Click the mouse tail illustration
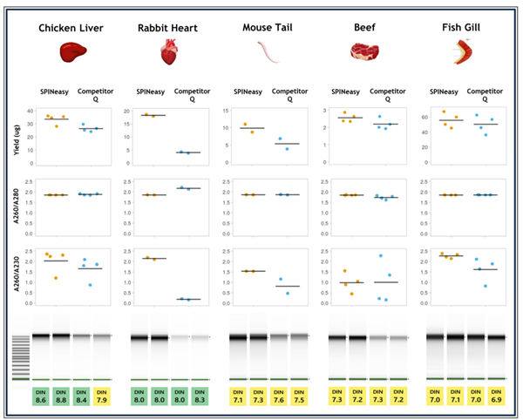 click(x=263, y=55)
